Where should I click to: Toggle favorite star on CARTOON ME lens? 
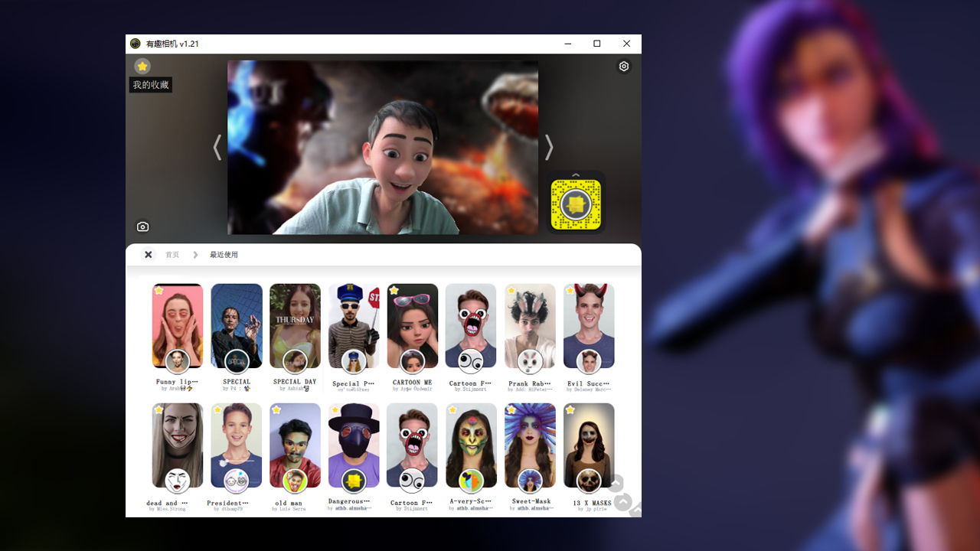point(394,291)
